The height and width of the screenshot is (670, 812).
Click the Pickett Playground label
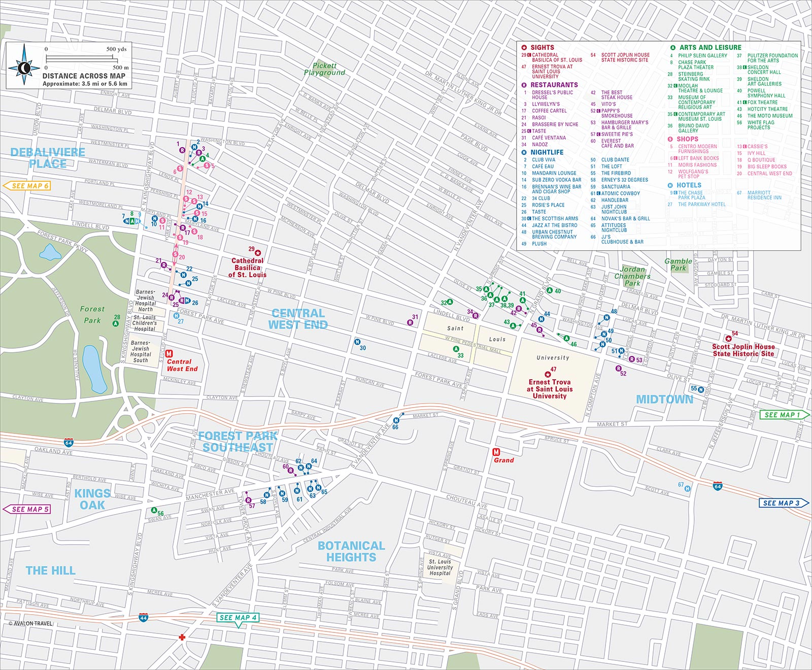click(325, 69)
